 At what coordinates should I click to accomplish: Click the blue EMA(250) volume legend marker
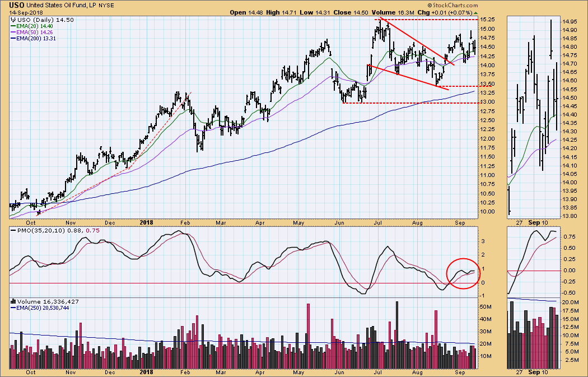click(x=13, y=308)
